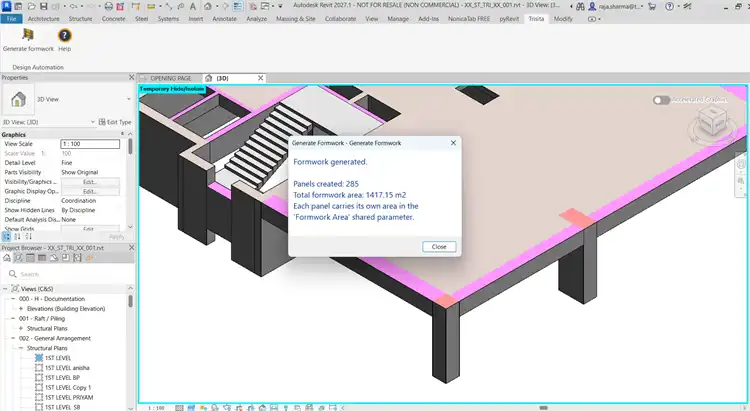Screen dimensions: 750x411
Task: Click the user account icon for raja.sharma
Action: 592,6
